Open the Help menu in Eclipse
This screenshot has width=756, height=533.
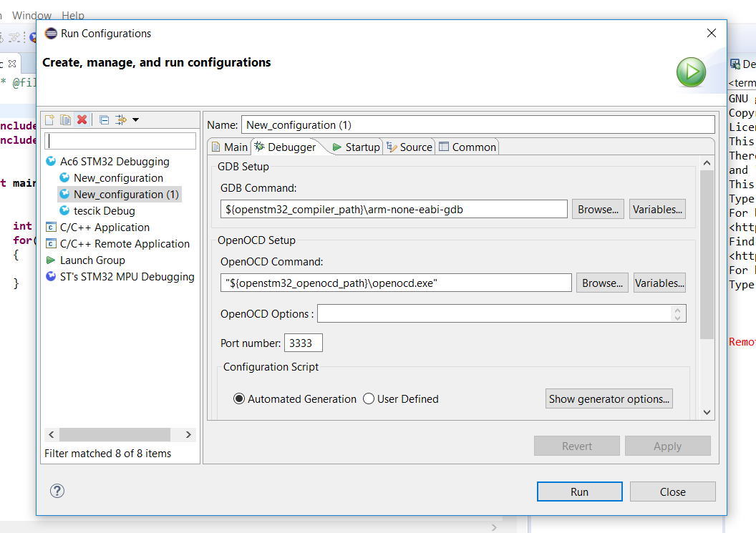point(73,16)
